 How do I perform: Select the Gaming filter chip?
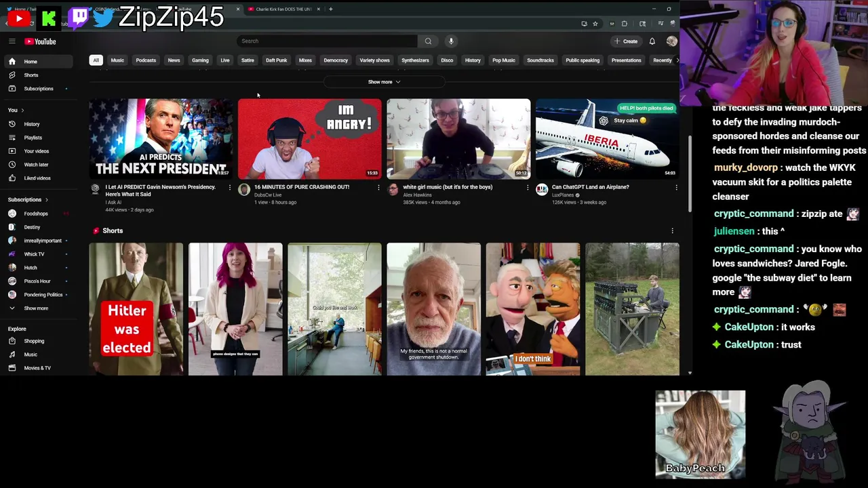click(200, 60)
